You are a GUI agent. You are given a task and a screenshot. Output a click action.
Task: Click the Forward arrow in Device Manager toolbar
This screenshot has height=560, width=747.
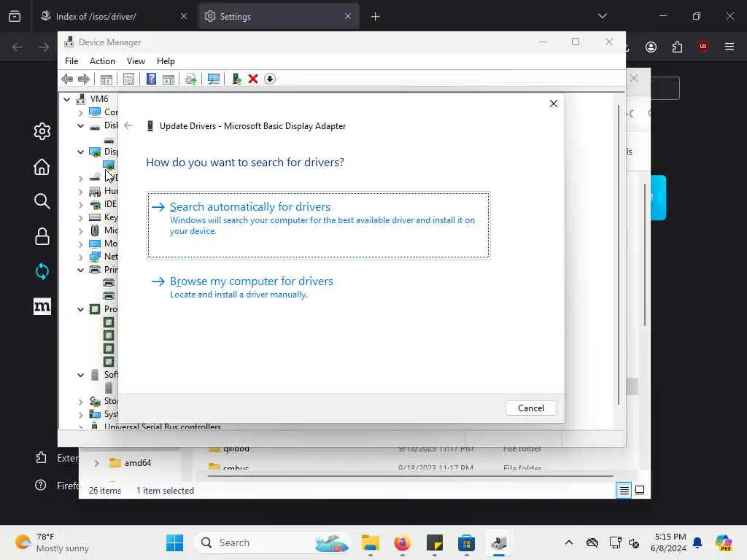point(84,79)
